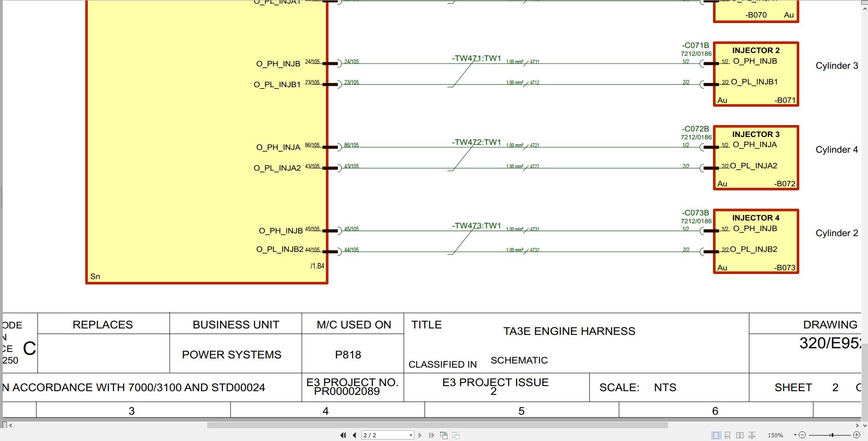Click the 150% zoom percentage label

click(x=776, y=435)
